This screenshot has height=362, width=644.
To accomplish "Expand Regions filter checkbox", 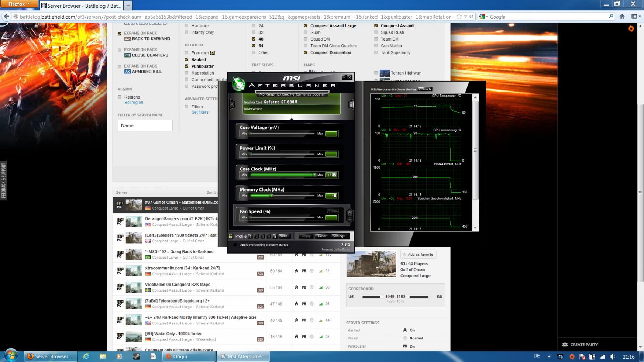I will coord(119,97).
